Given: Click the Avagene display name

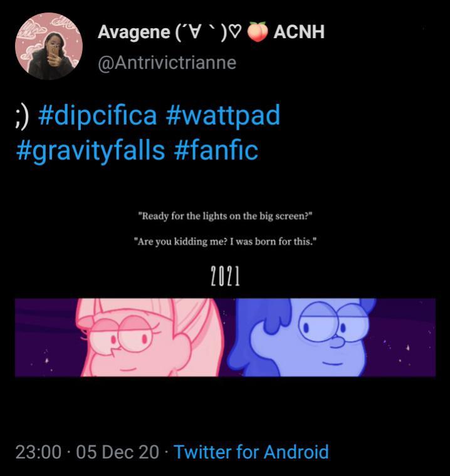Looking at the screenshot, I should click(x=133, y=32).
